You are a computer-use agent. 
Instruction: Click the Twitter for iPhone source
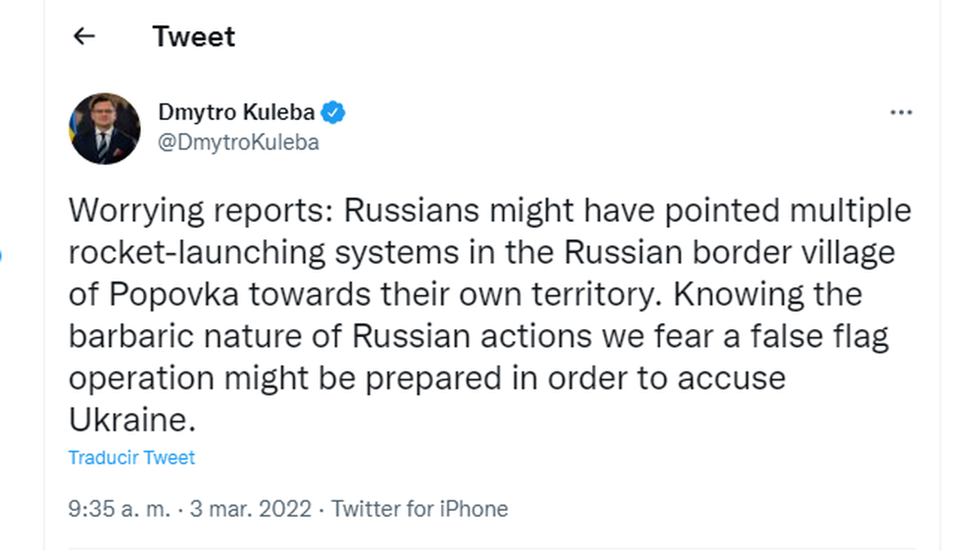click(420, 509)
